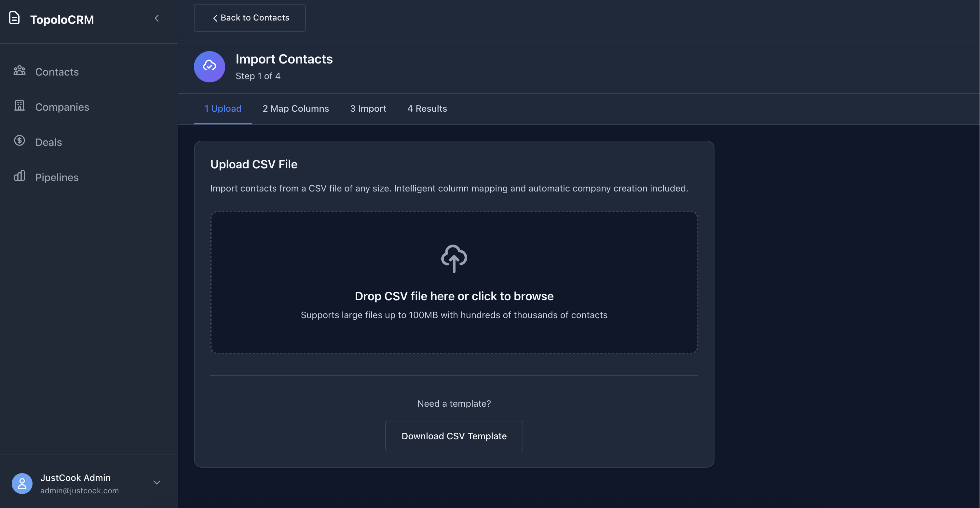
Task: View the Results step tab
Action: tap(427, 108)
